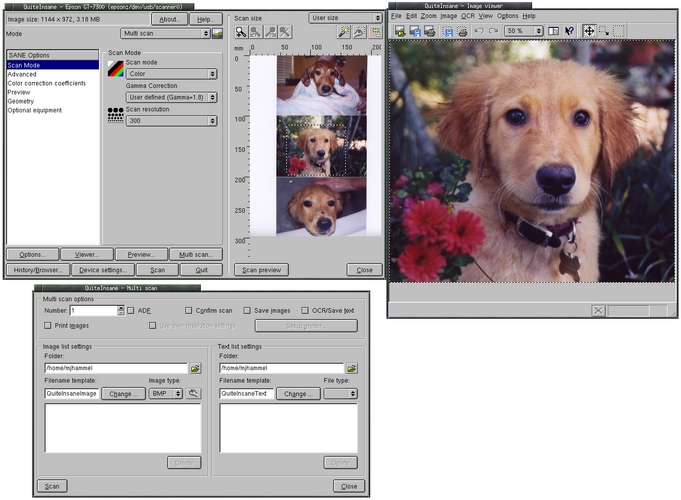Click the text folder browse icon
Image resolution: width=681 pixels, height=500 pixels.
[x=352, y=369]
